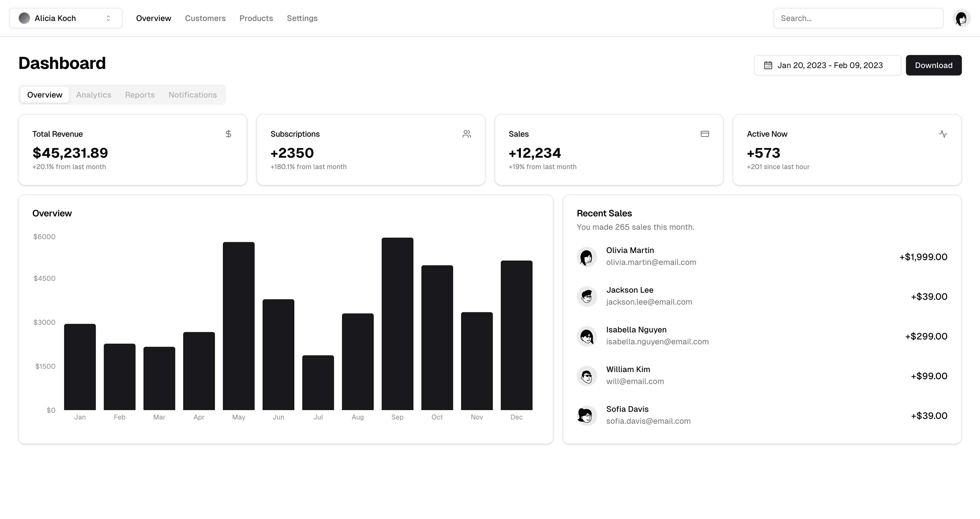
Task: Click William Kim's avatar in Recent Sales
Action: coord(587,376)
